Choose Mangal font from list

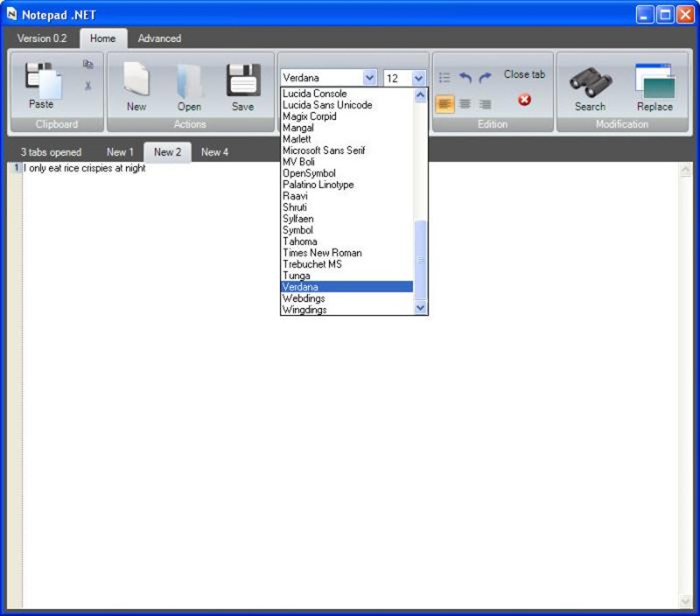tap(347, 128)
